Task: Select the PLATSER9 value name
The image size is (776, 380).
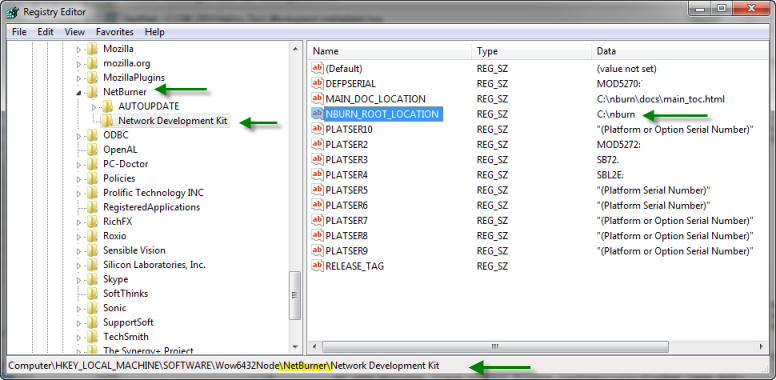Action: (346, 251)
